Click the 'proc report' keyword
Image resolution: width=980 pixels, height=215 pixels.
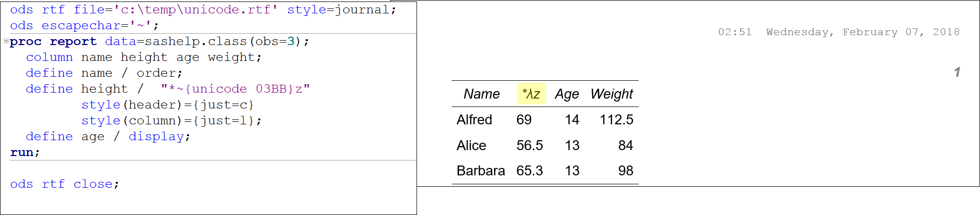[53, 42]
